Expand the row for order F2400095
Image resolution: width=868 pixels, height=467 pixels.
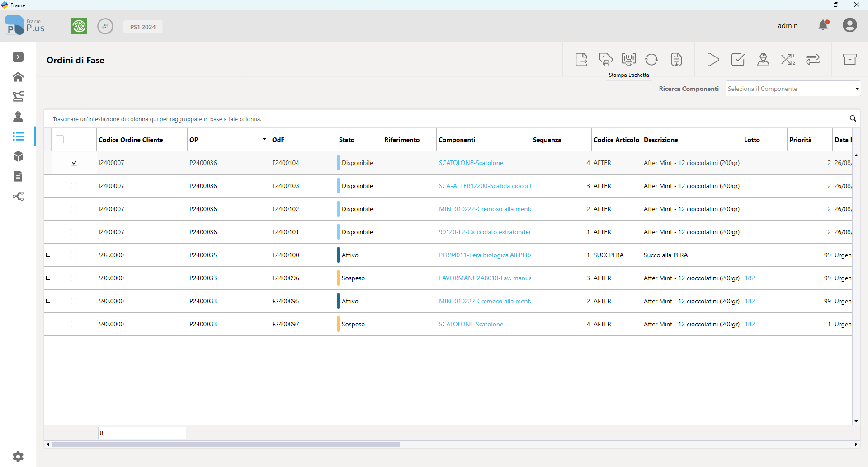pos(48,301)
